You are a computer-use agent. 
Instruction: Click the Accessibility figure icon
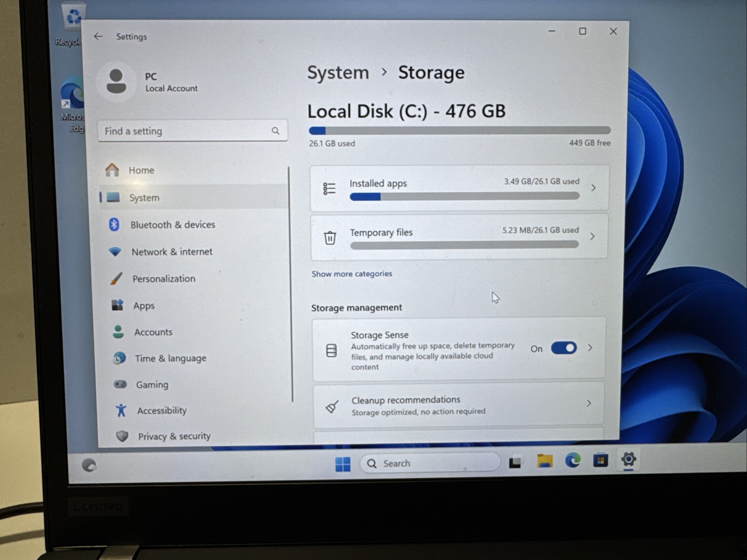point(121,410)
